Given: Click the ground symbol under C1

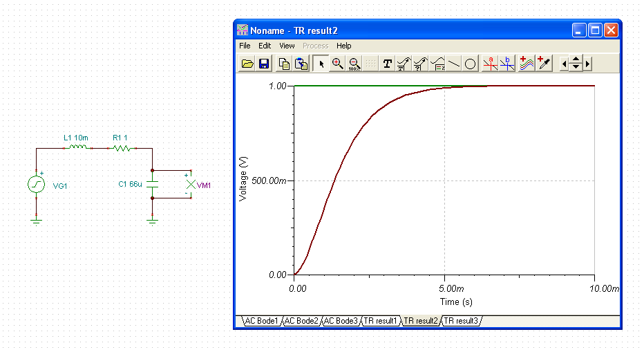Looking at the screenshot, I should [x=153, y=222].
